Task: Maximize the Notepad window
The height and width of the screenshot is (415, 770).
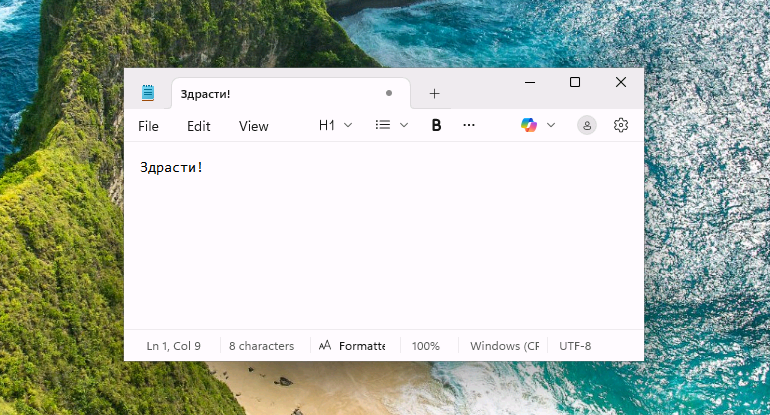Action: [575, 82]
